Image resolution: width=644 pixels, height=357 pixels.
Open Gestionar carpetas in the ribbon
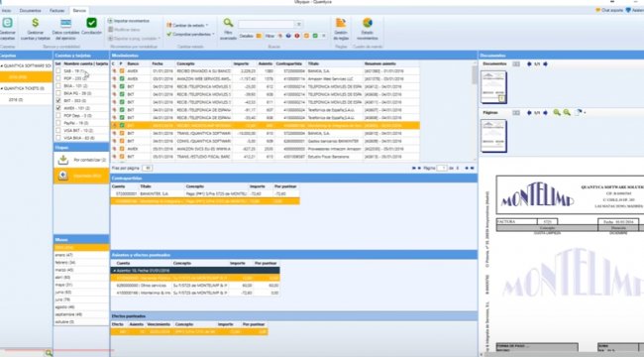pyautogui.click(x=7, y=29)
